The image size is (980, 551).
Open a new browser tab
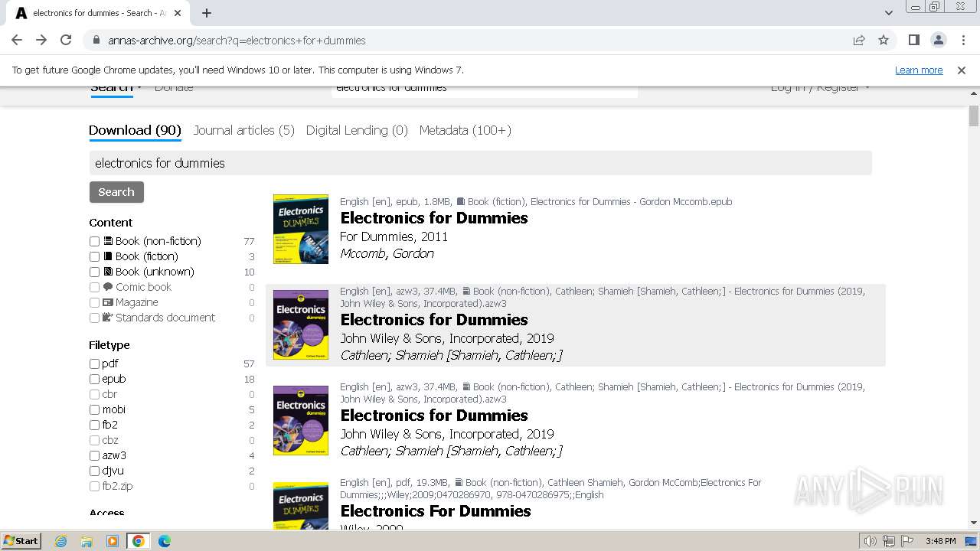tap(207, 13)
